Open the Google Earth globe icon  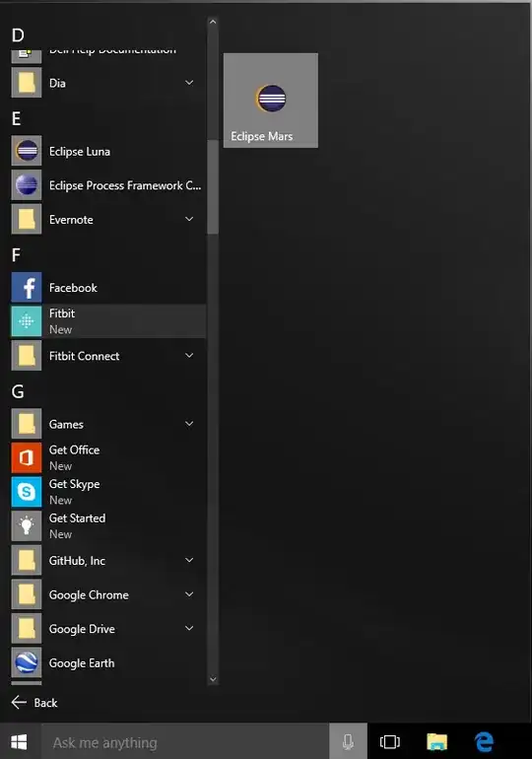pyautogui.click(x=27, y=662)
